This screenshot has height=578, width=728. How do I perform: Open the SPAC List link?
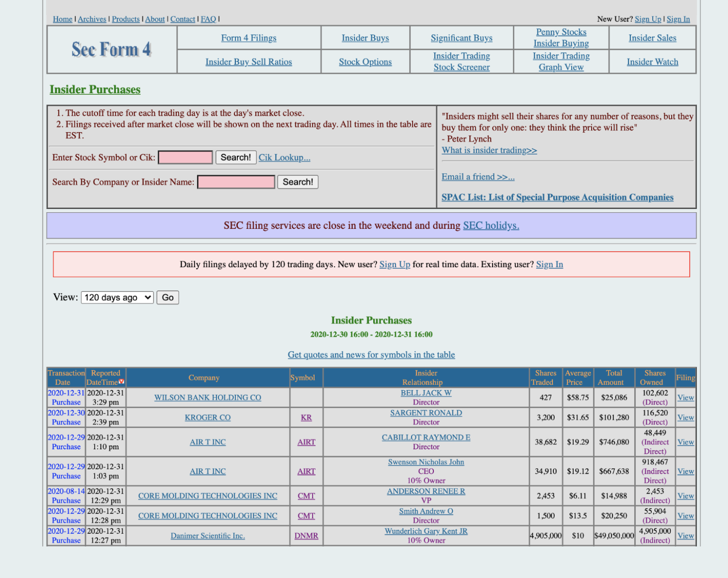pos(558,197)
